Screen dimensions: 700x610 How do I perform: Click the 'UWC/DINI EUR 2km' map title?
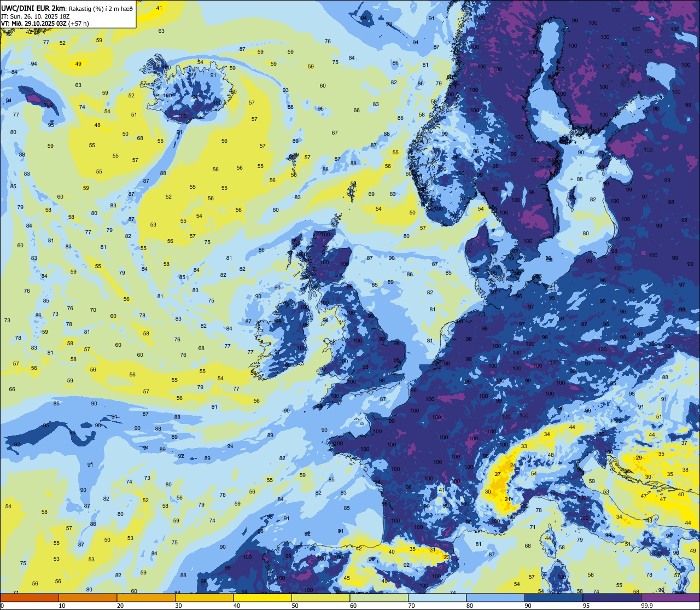(x=33, y=8)
